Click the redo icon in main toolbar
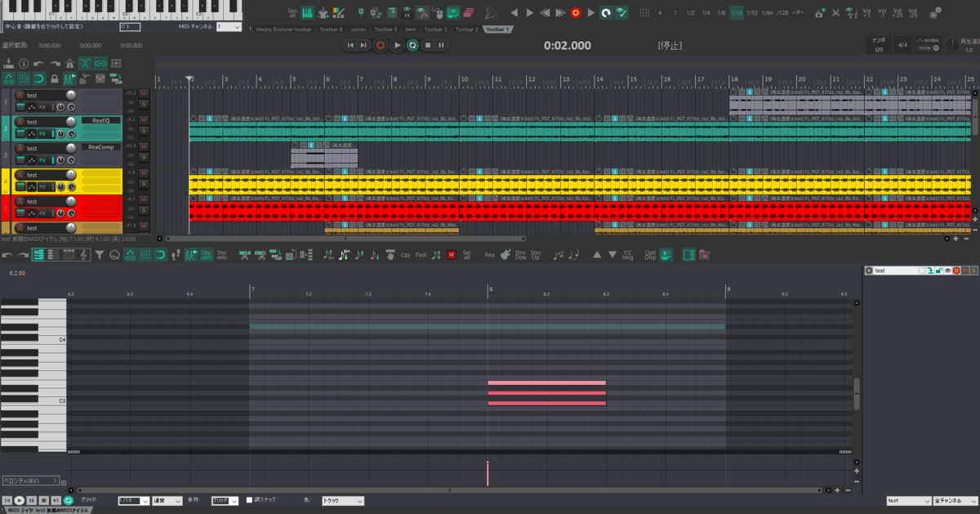The image size is (980, 514). (55, 64)
